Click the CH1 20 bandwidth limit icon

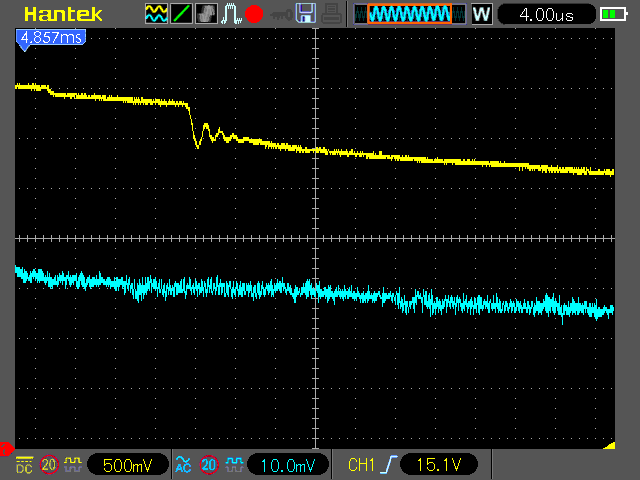pos(49,465)
